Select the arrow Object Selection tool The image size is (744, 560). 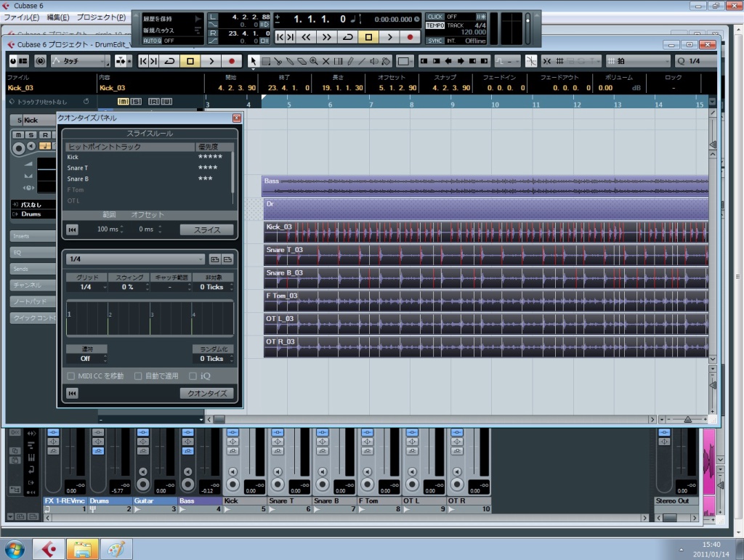[x=254, y=61]
